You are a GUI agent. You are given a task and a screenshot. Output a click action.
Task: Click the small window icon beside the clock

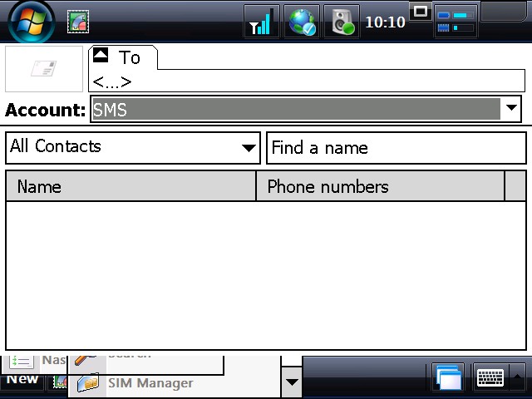[x=421, y=12]
